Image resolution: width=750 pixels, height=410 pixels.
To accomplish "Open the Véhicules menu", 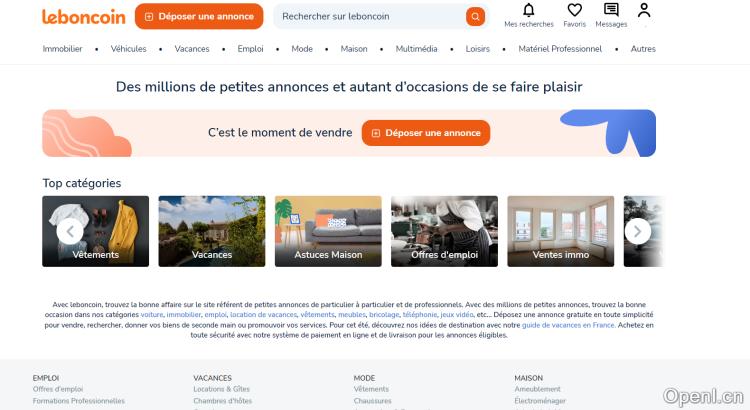I will (128, 49).
